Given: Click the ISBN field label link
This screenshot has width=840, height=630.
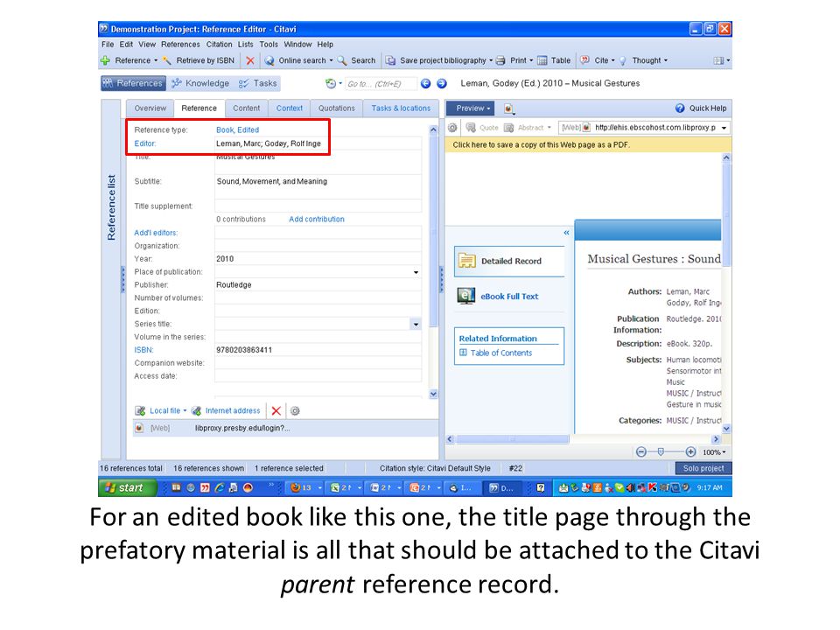Looking at the screenshot, I should pyautogui.click(x=143, y=350).
